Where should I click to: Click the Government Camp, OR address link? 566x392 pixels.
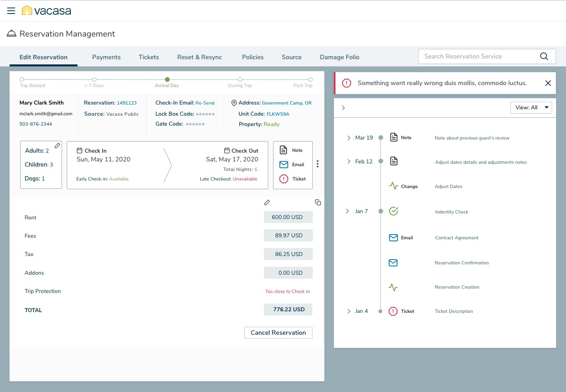pos(287,103)
